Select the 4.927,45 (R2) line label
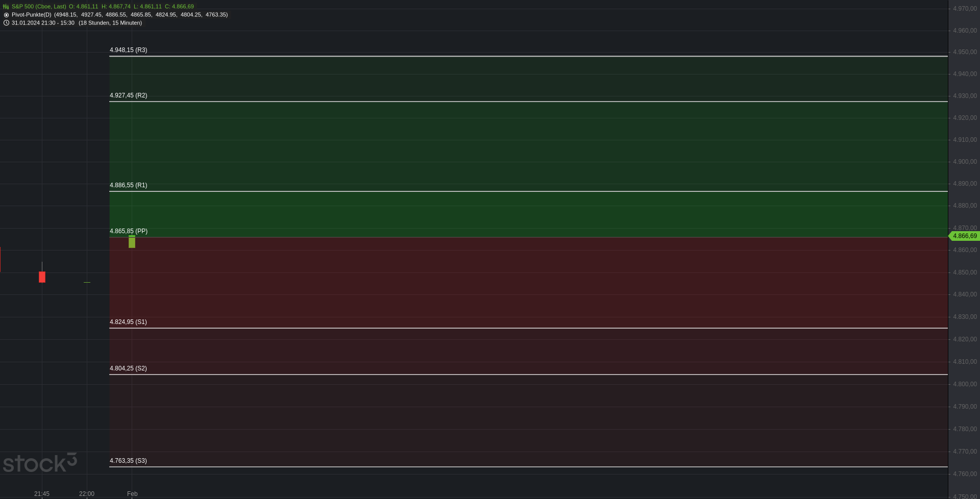 (128, 95)
